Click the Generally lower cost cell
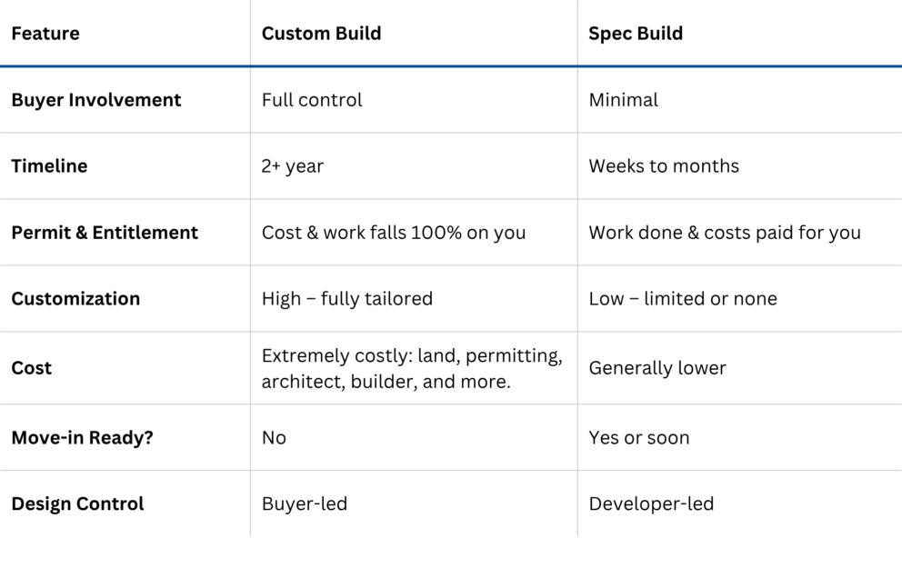The height and width of the screenshot is (588, 902). pyautogui.click(x=657, y=368)
